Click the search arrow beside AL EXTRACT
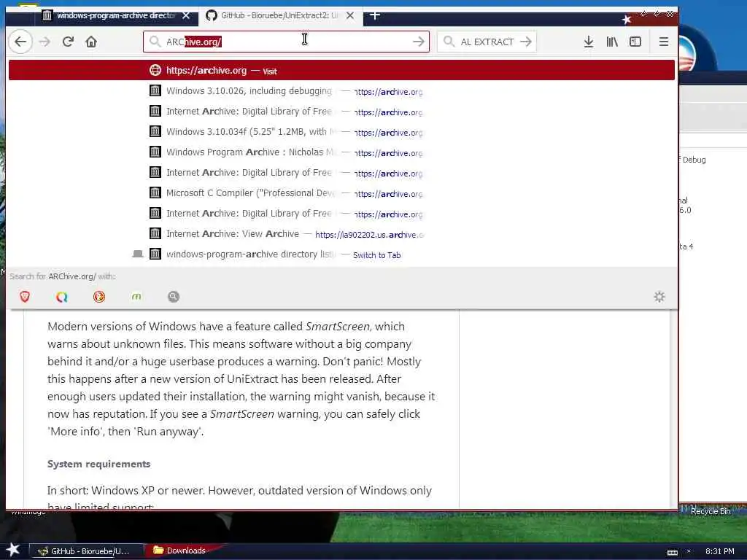This screenshot has width=747, height=560. [525, 42]
